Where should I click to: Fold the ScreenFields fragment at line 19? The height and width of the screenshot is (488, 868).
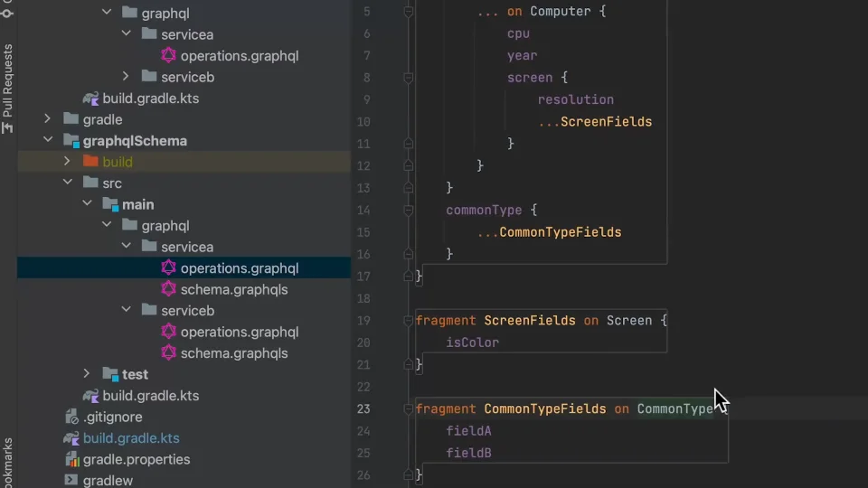pyautogui.click(x=409, y=321)
